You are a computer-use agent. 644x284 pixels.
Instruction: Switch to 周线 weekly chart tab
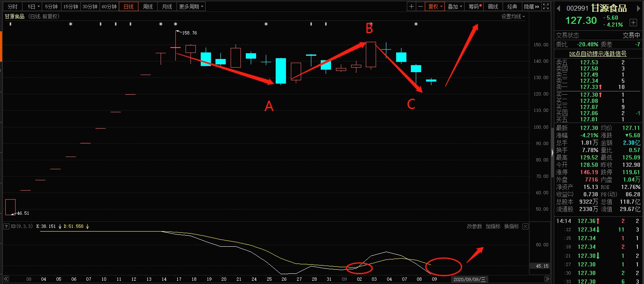click(148, 7)
